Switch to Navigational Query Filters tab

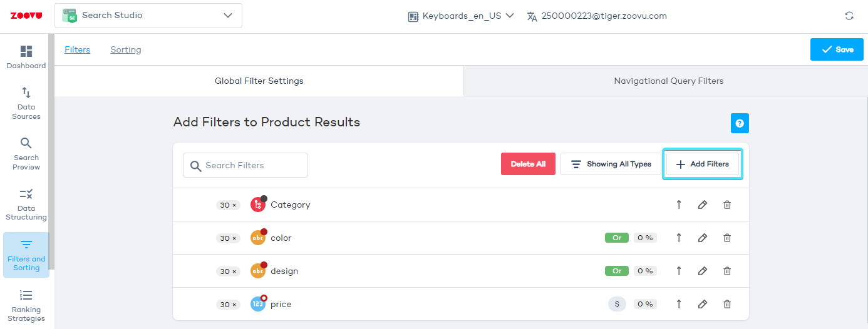click(x=668, y=81)
